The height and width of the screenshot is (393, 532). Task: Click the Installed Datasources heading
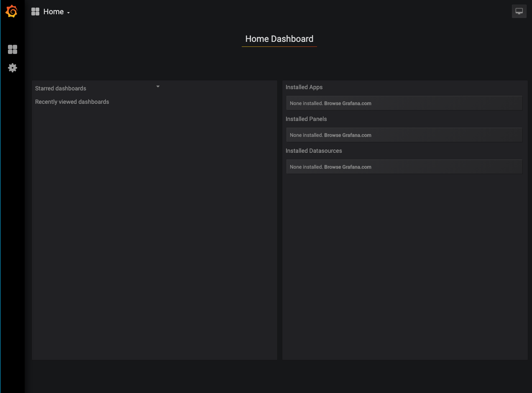tap(314, 151)
